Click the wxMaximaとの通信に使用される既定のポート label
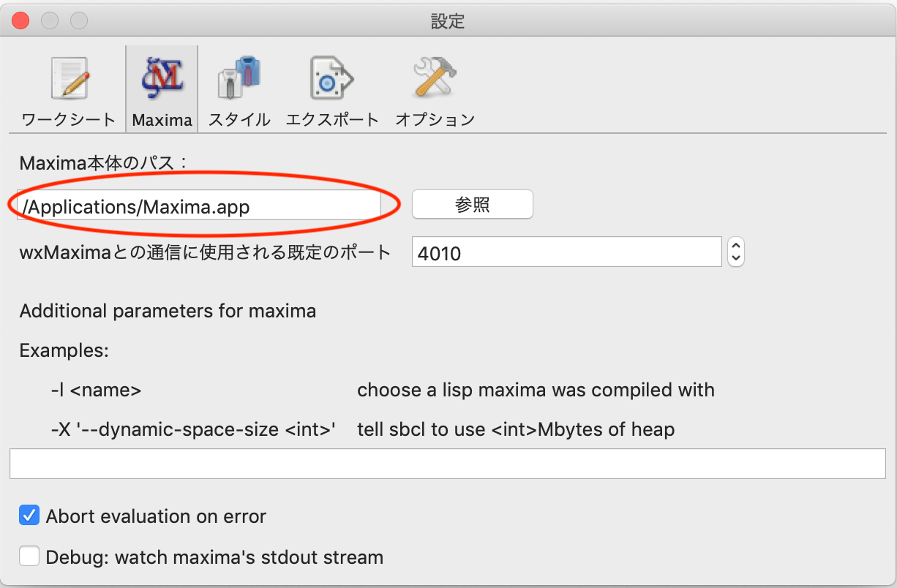The height and width of the screenshot is (588, 897). click(206, 253)
